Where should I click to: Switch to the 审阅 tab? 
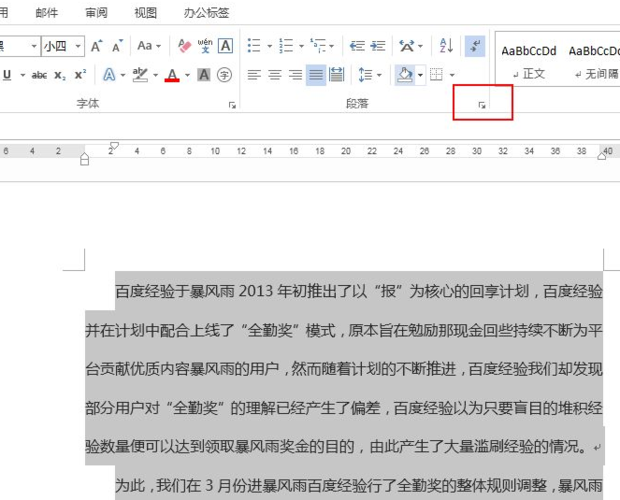[96, 13]
